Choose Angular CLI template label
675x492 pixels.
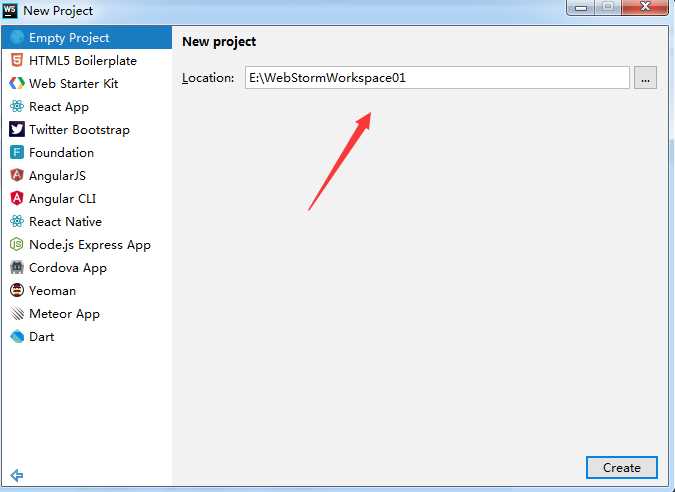(62, 199)
